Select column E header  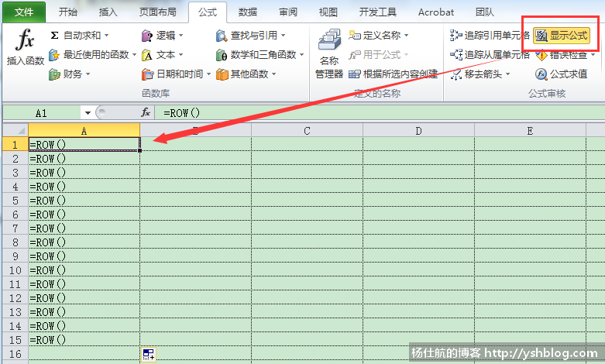click(x=530, y=131)
